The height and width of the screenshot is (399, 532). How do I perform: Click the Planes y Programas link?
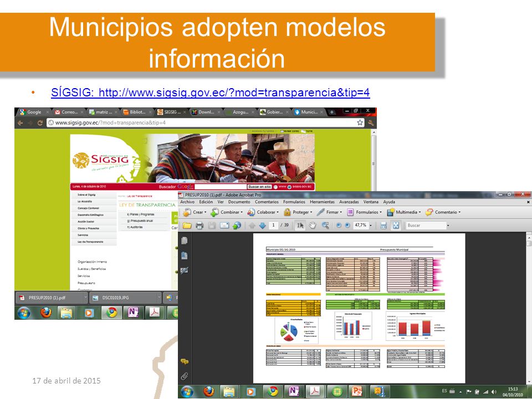(140, 214)
